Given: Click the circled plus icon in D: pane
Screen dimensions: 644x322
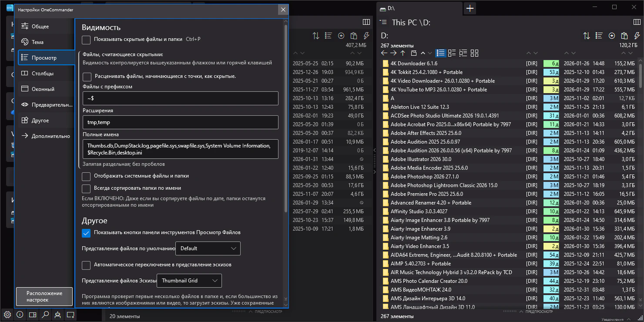Looking at the screenshot, I should [x=612, y=36].
